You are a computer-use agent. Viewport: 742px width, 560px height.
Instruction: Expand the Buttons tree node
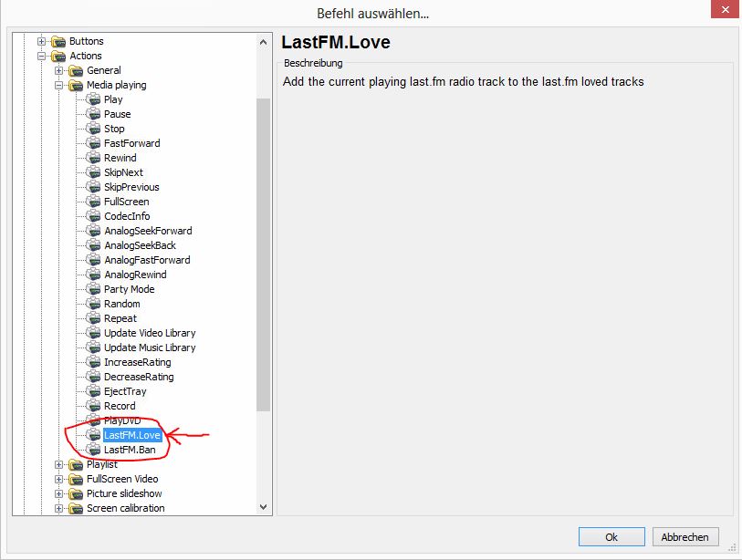point(42,41)
